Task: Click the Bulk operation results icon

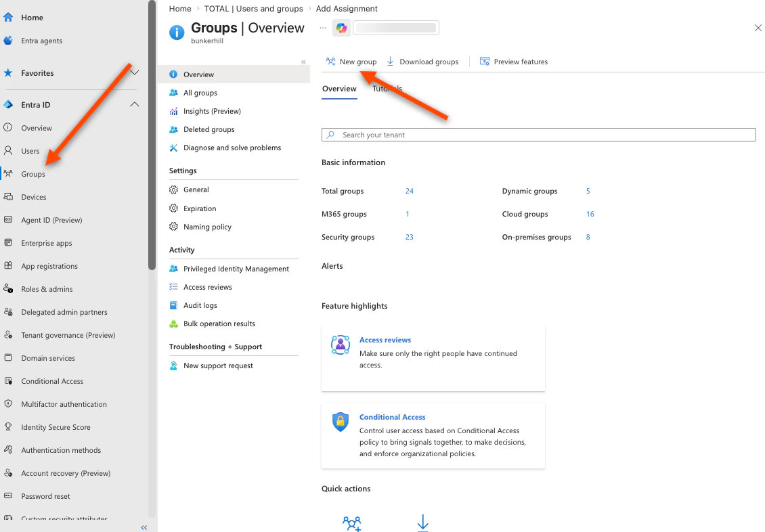Action: (x=173, y=324)
